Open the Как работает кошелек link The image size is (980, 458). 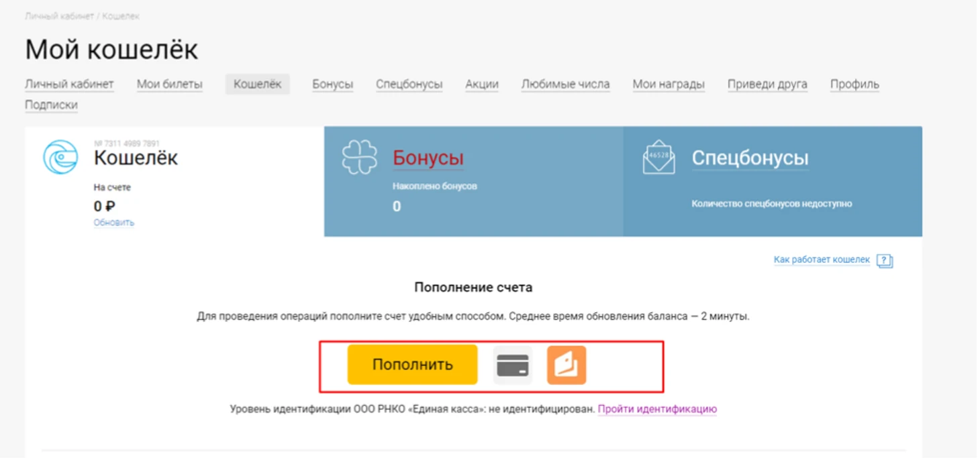(x=821, y=259)
